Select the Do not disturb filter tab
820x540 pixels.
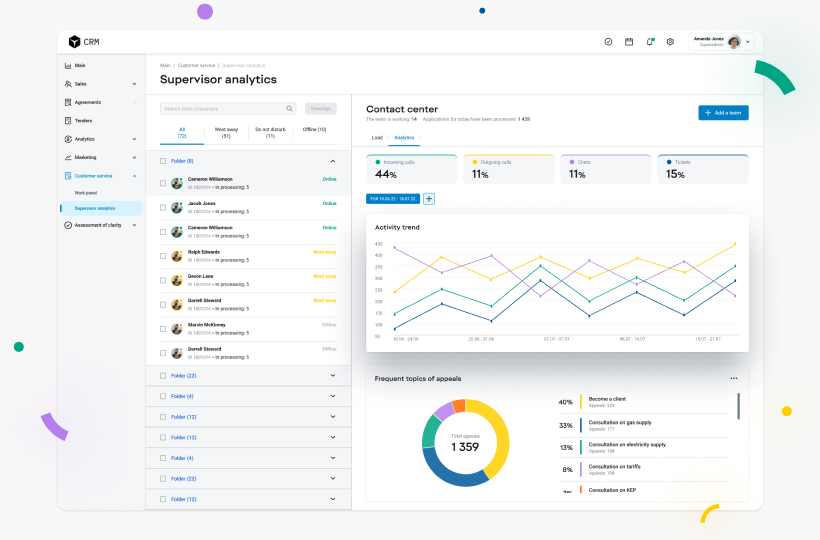[270, 132]
